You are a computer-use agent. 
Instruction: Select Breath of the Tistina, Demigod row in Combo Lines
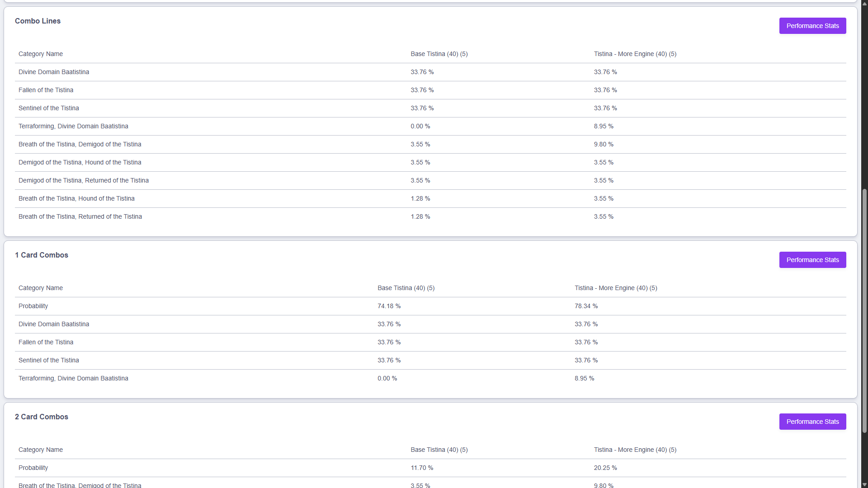(x=430, y=144)
